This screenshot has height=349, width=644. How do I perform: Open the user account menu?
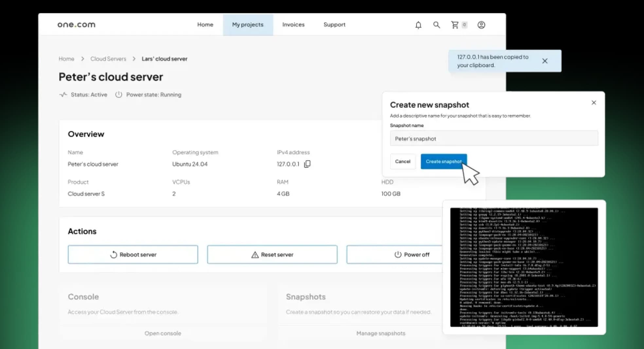[x=481, y=25]
